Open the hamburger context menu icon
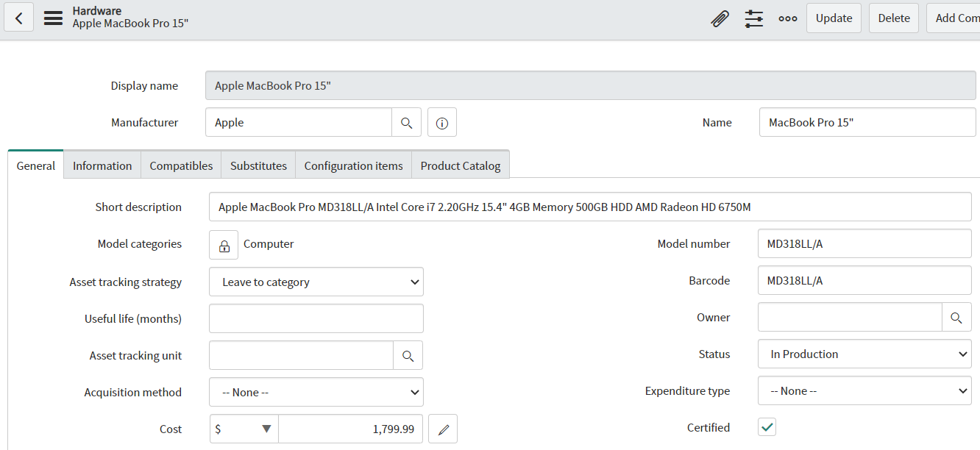 click(53, 18)
